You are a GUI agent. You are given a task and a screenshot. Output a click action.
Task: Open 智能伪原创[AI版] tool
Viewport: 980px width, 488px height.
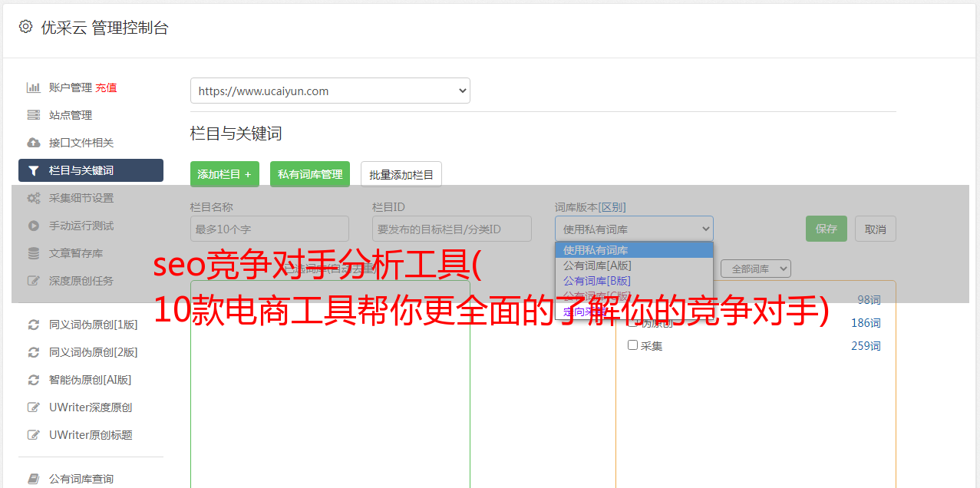91,380
